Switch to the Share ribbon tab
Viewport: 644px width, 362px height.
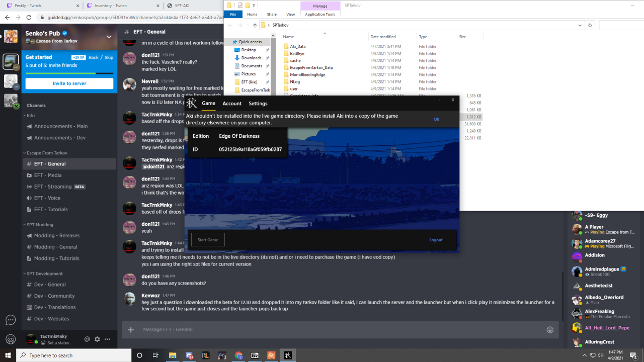pyautogui.click(x=272, y=14)
